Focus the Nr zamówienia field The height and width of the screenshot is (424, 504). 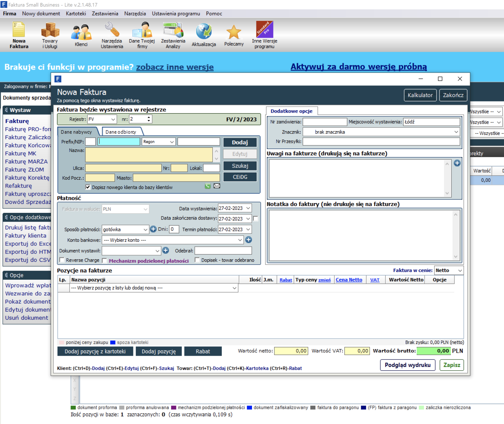[325, 122]
